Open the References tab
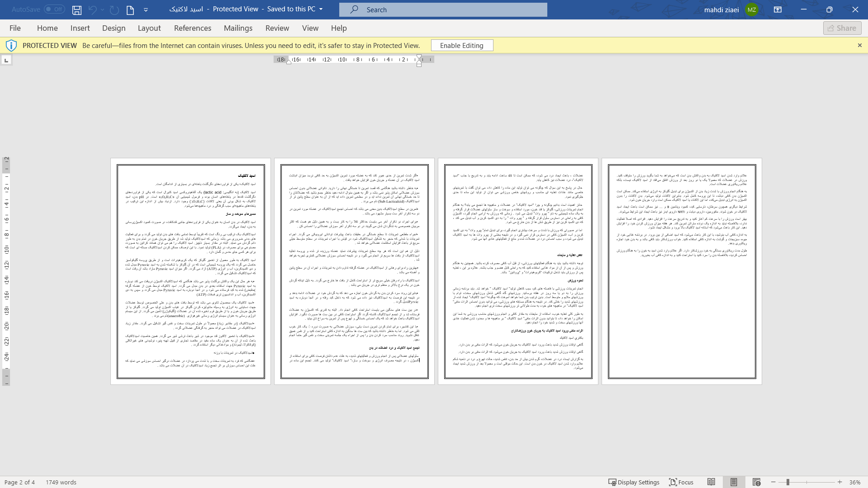The image size is (868, 488). click(x=193, y=28)
